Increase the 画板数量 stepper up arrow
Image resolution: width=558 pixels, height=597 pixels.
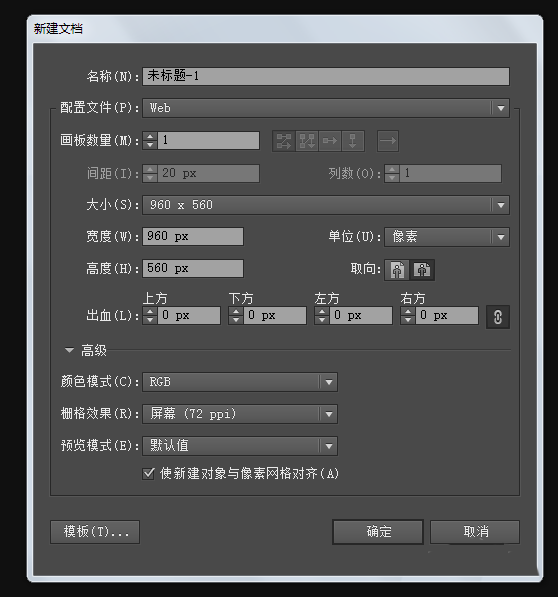150,137
